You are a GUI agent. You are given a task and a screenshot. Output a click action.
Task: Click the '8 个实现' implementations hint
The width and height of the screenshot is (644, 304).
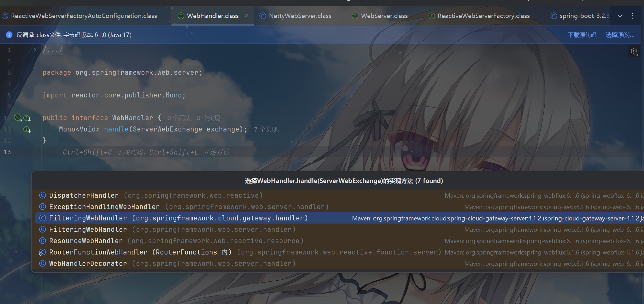[x=208, y=118]
